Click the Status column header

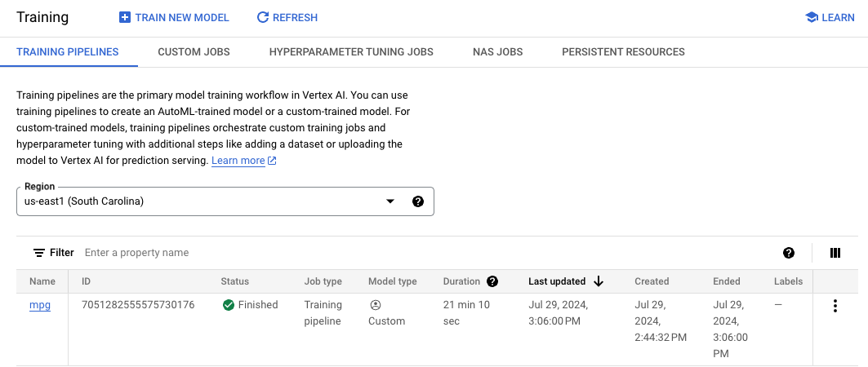(234, 281)
